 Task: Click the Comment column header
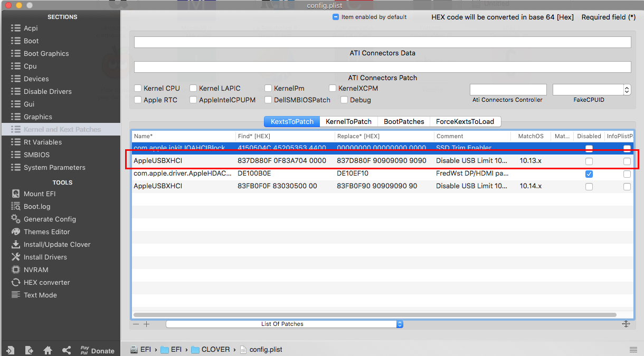tap(473, 136)
